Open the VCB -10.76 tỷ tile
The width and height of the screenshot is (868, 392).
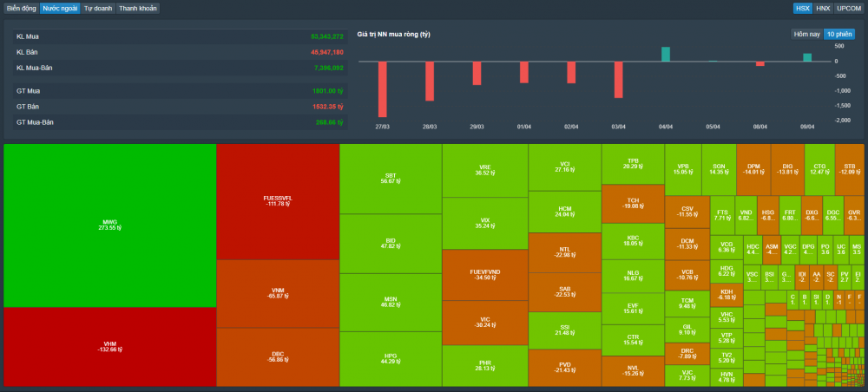coord(687,275)
